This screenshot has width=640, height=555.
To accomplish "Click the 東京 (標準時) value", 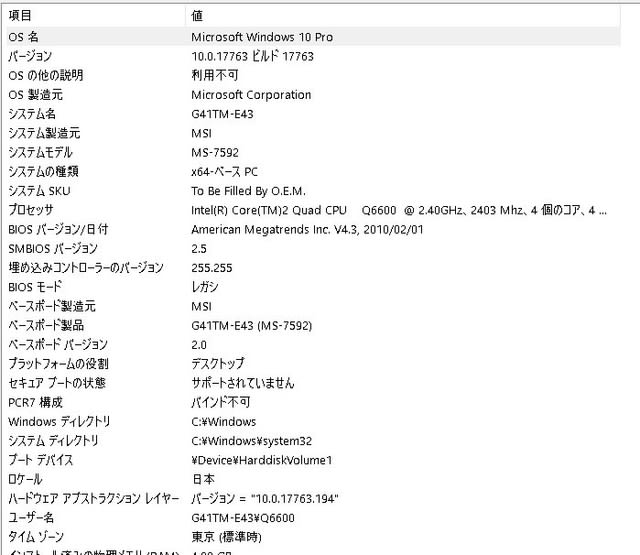I will [227, 537].
